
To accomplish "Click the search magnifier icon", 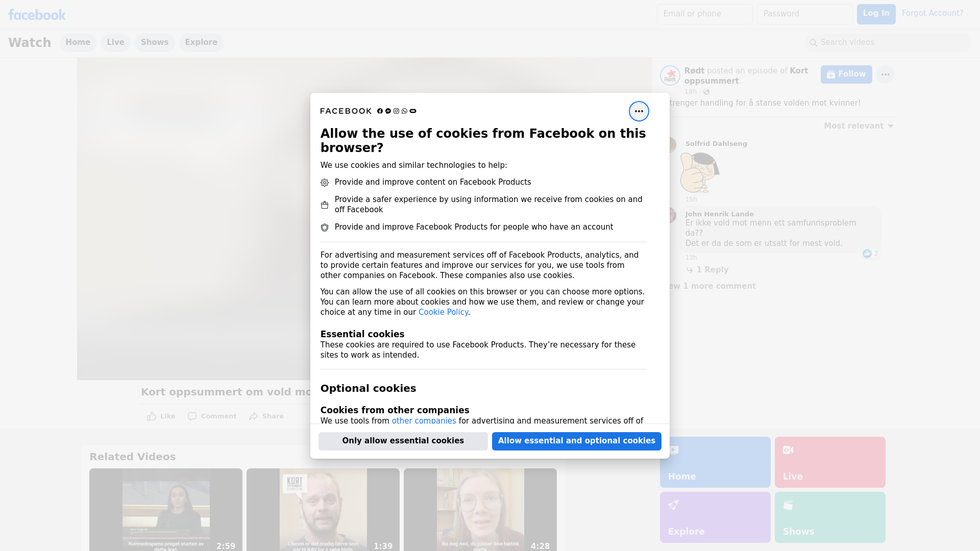I will click(x=813, y=43).
